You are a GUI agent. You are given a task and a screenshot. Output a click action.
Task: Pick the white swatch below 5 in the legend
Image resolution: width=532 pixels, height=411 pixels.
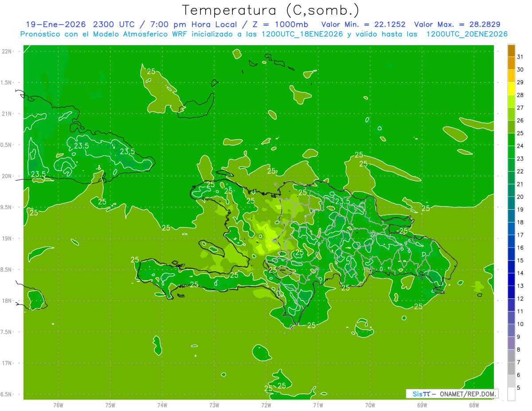pos(511,394)
